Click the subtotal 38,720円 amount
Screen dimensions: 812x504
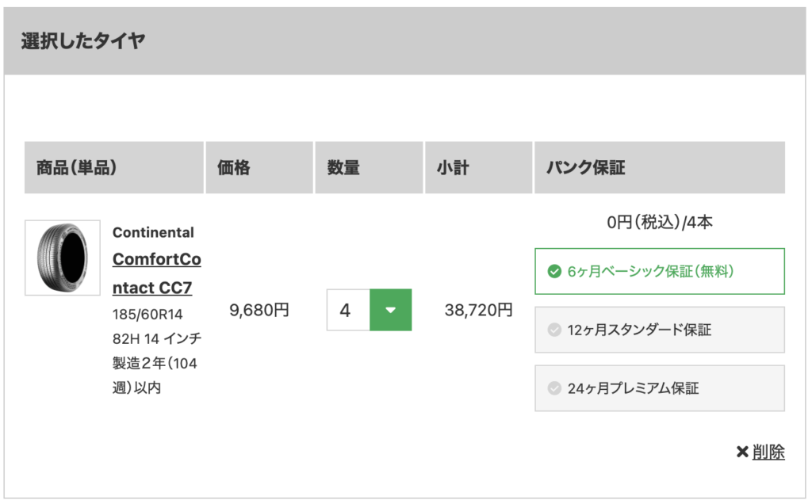click(x=478, y=310)
